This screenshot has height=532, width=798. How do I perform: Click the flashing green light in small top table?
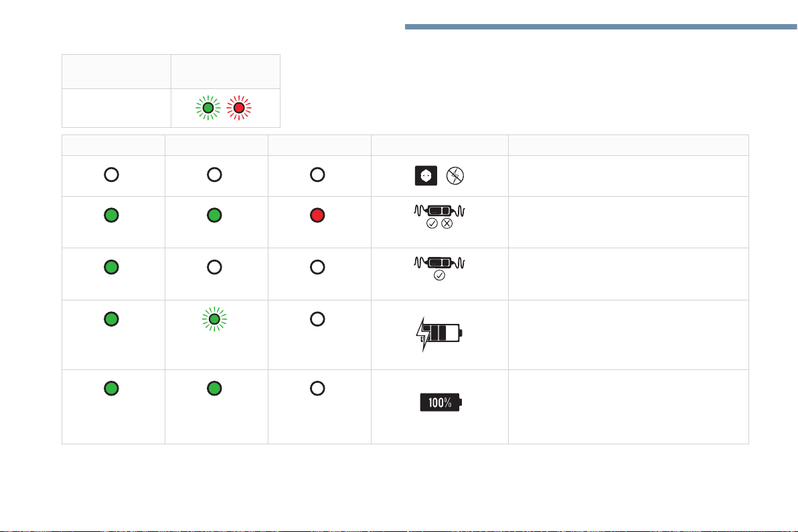[x=208, y=108]
